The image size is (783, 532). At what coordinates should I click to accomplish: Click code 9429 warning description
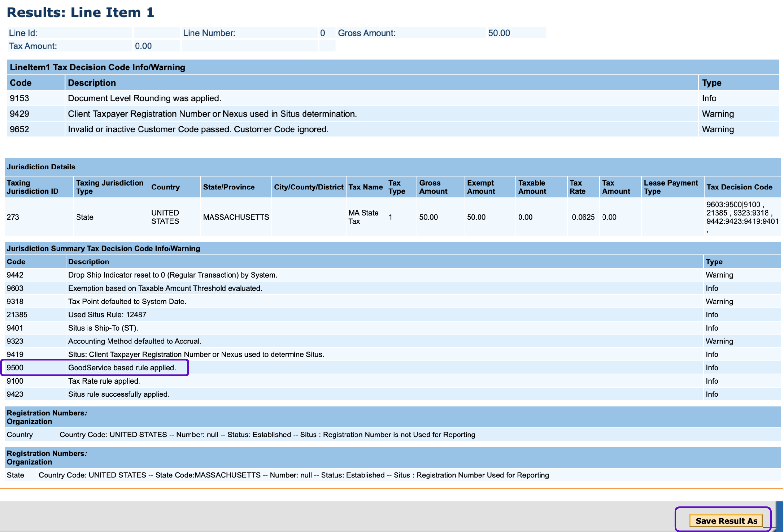tap(212, 114)
